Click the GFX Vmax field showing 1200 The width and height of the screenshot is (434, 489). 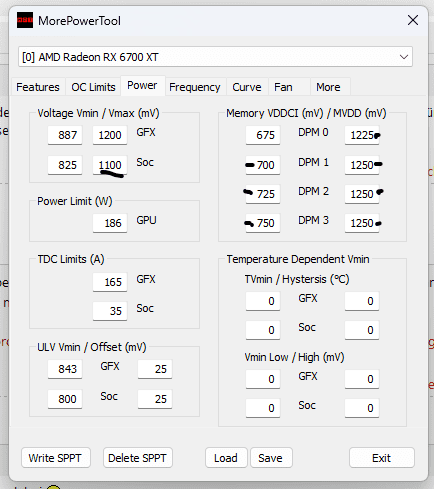click(110, 135)
